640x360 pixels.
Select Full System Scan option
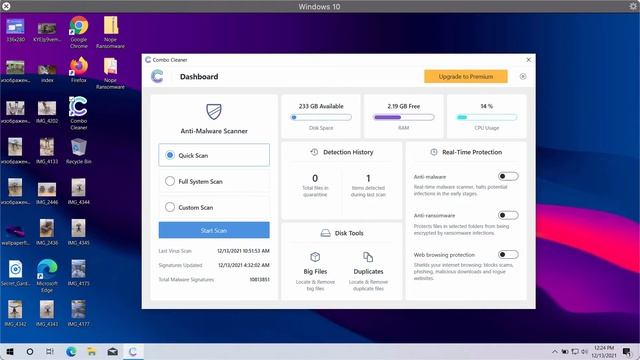point(214,181)
